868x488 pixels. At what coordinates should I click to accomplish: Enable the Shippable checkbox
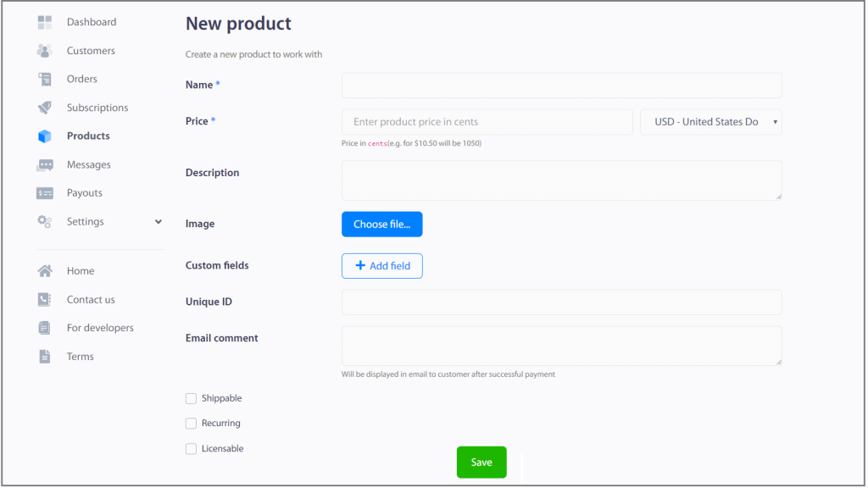pos(191,398)
